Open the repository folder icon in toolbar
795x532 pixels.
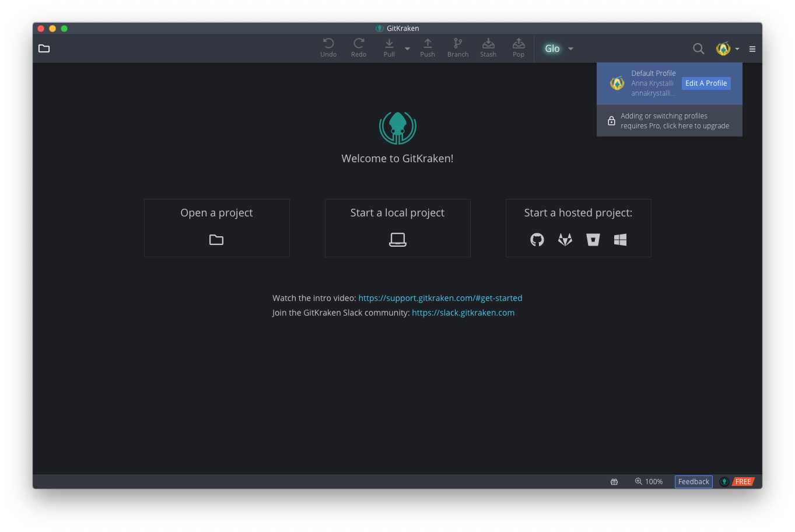(x=44, y=48)
